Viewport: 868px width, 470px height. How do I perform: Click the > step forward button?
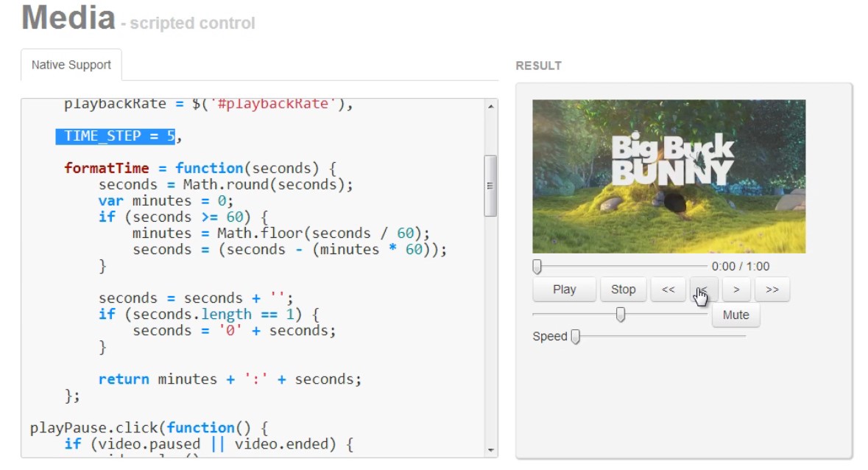pos(736,290)
